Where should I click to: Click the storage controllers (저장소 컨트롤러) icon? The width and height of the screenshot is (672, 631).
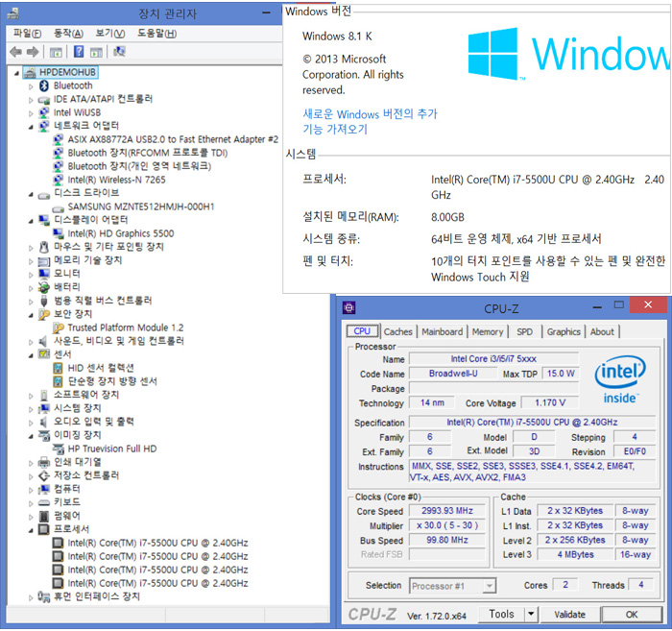point(44,475)
